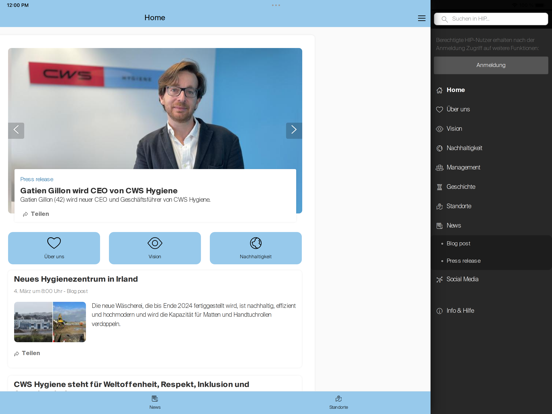Click the Home house icon in sidebar
The width and height of the screenshot is (552, 414).
click(x=439, y=90)
